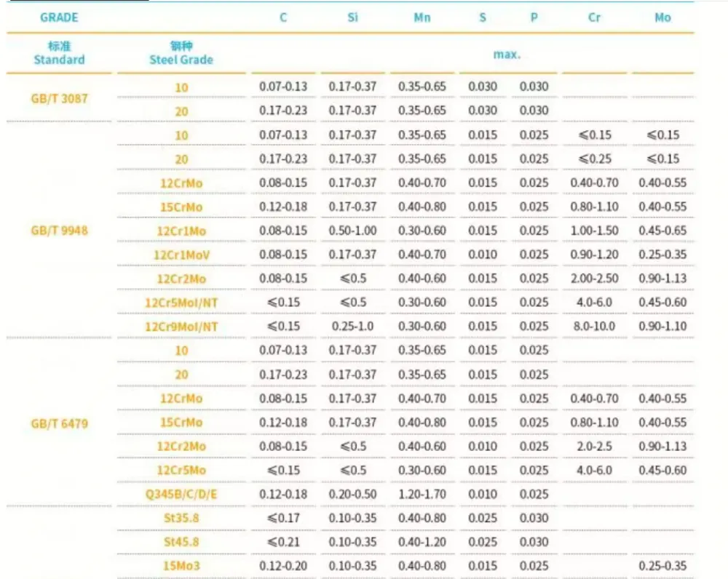Select the Mo column header
The width and height of the screenshot is (728, 579).
(662, 17)
